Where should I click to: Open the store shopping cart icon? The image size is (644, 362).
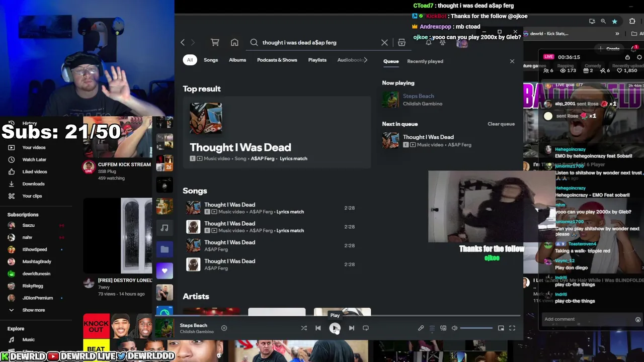point(215,43)
